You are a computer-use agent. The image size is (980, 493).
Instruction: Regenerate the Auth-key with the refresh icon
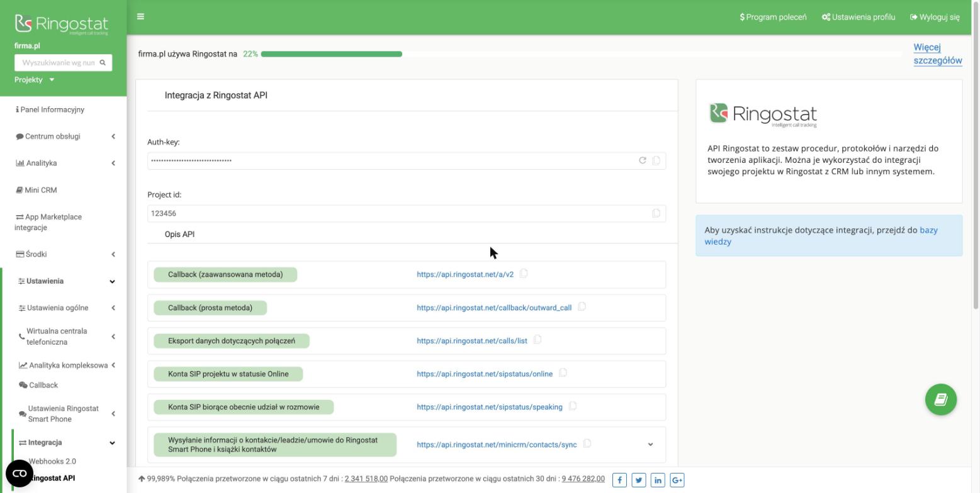[x=643, y=160]
